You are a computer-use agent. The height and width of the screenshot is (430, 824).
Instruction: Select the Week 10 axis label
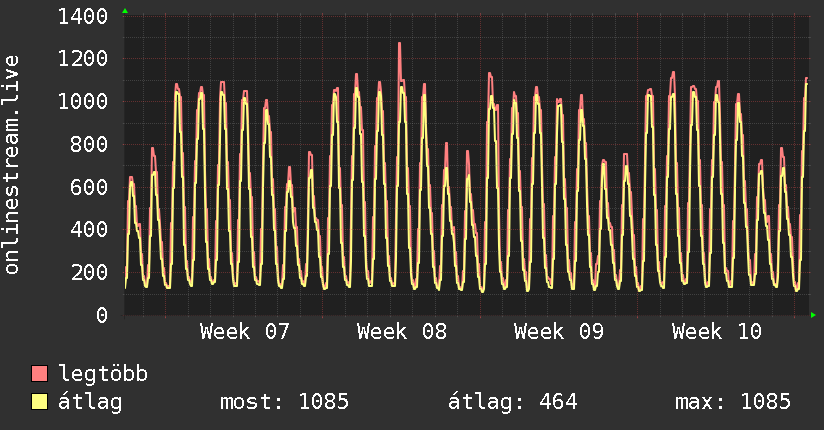point(717,332)
